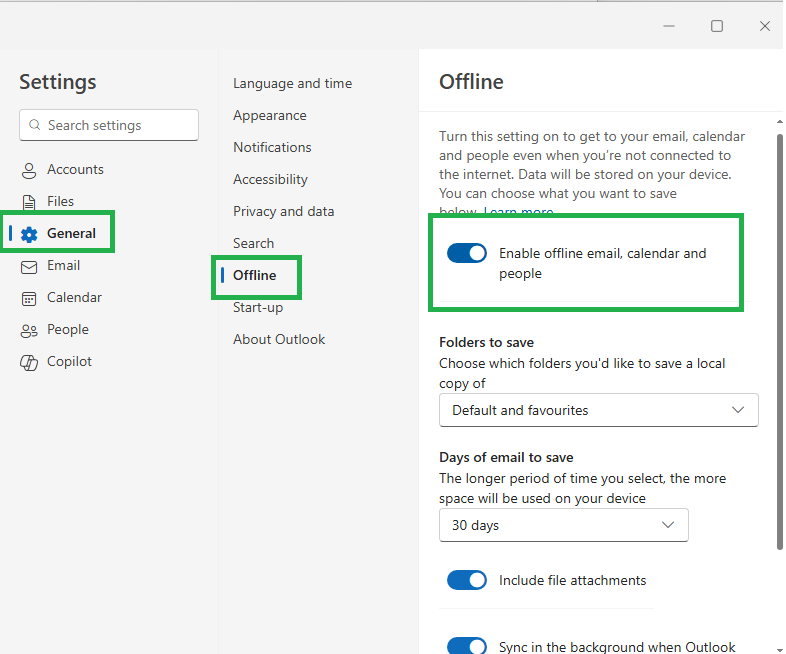Screen dimensions: 786x654
Task: Click the Offline page title
Action: pyautogui.click(x=471, y=82)
